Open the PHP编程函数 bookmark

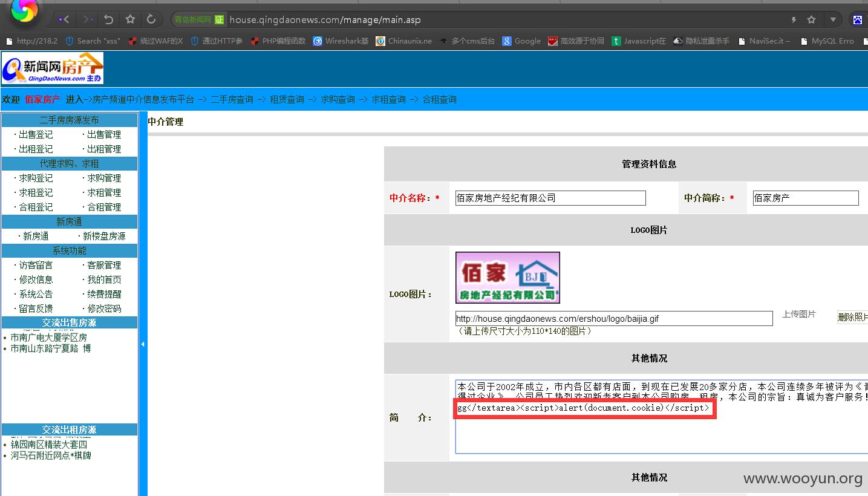[278, 41]
